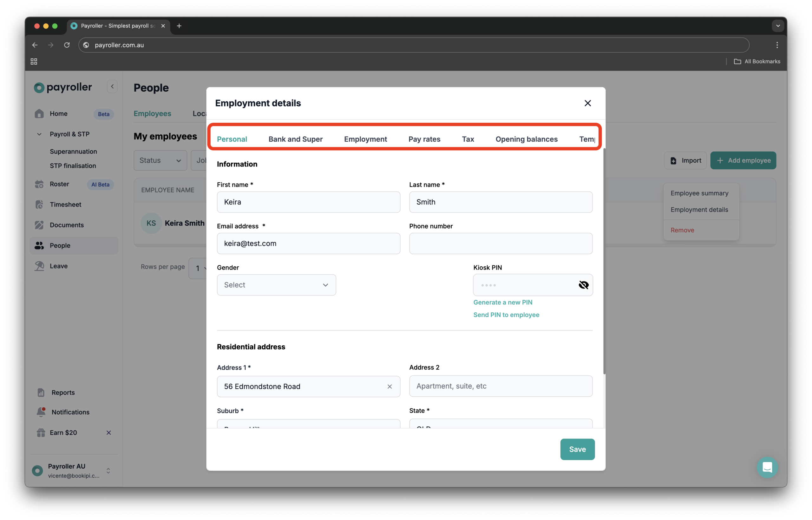Show the hidden Kiosk PIN
Screen dimensions: 812x520
coord(583,285)
